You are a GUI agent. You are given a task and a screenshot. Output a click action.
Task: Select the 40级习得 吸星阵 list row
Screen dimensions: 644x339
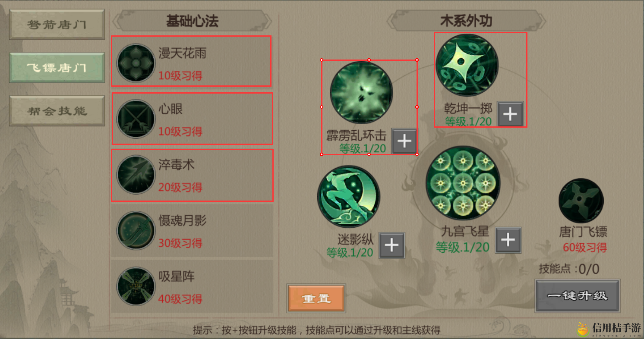(x=193, y=286)
